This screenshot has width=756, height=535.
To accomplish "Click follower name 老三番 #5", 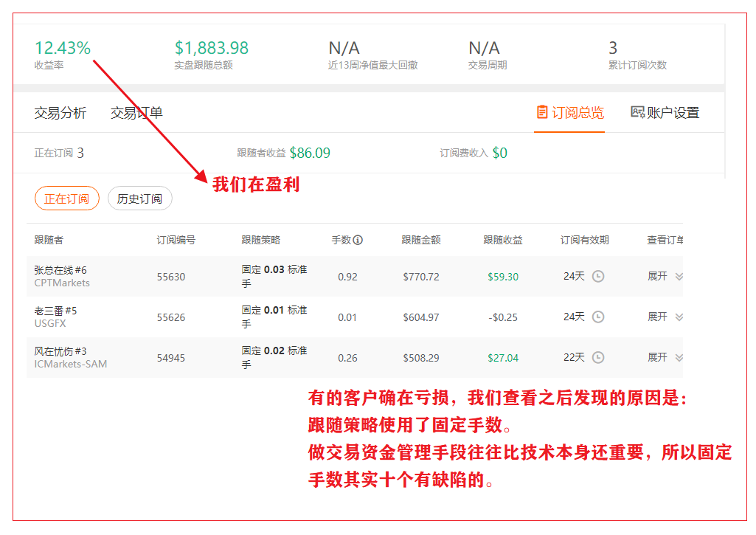I will click(55, 311).
